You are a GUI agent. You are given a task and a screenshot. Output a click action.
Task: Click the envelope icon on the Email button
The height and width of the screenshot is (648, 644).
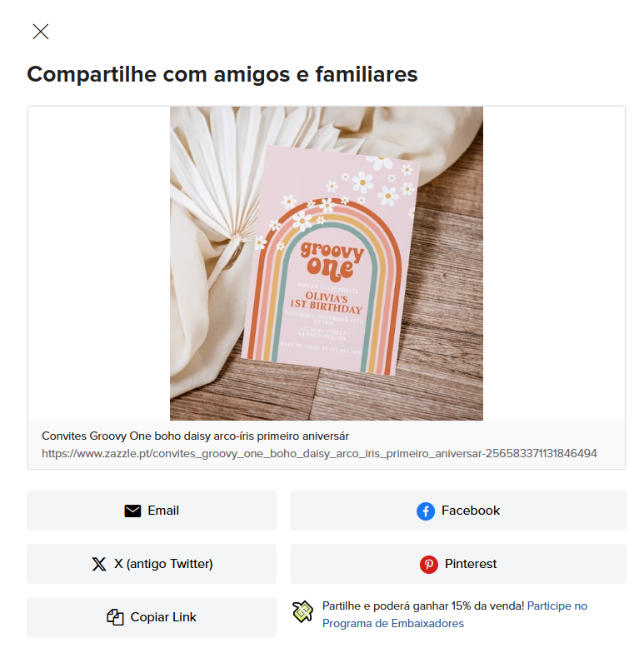132,511
